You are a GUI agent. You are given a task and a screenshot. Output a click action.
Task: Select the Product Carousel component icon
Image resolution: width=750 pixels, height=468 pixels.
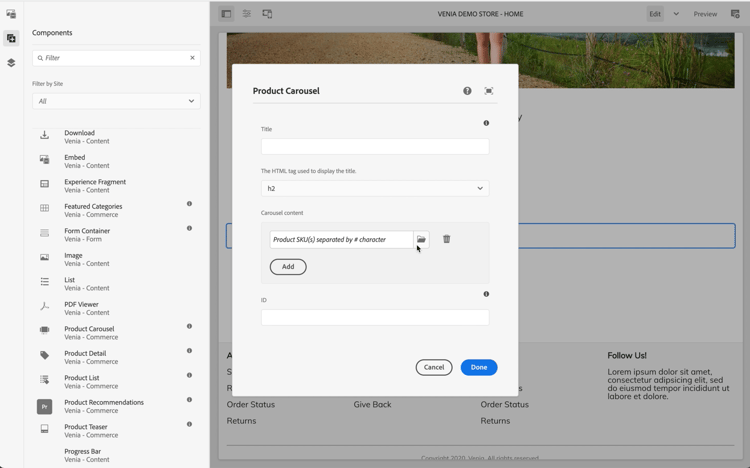pos(44,330)
